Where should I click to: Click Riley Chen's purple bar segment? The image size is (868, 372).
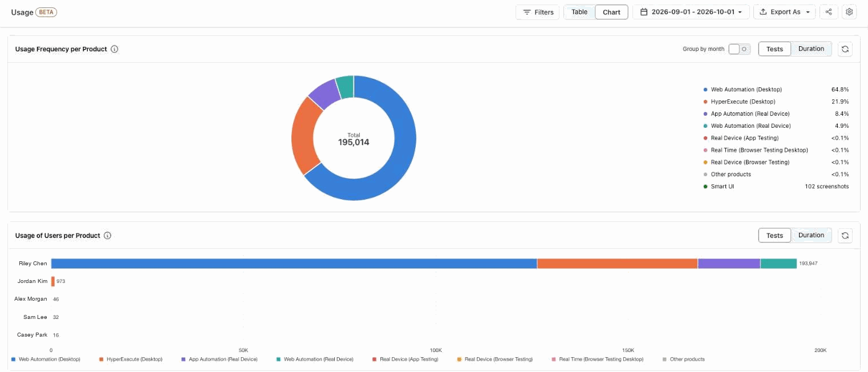tap(729, 263)
